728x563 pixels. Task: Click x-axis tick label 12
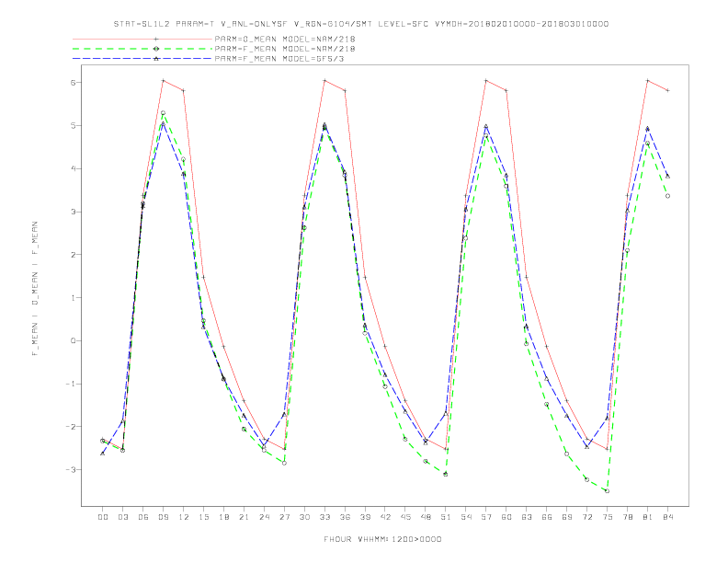[x=184, y=517]
